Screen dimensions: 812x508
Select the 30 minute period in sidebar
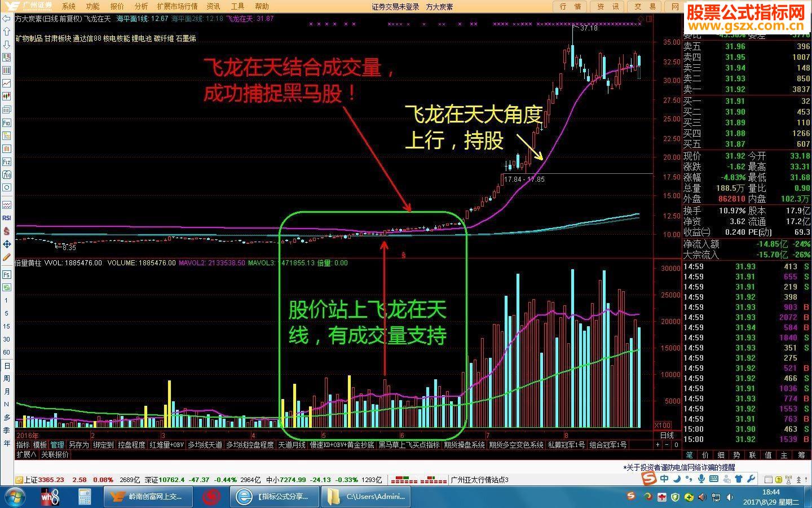(7, 339)
